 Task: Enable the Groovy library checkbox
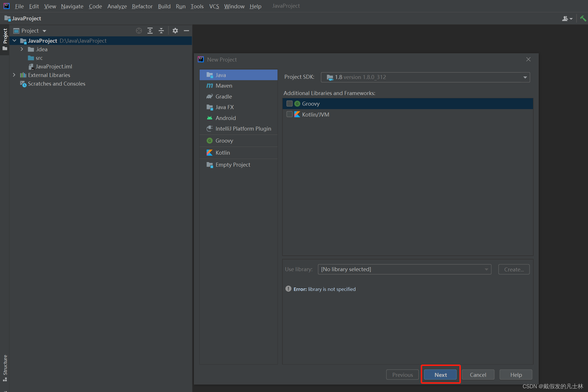tap(290, 104)
